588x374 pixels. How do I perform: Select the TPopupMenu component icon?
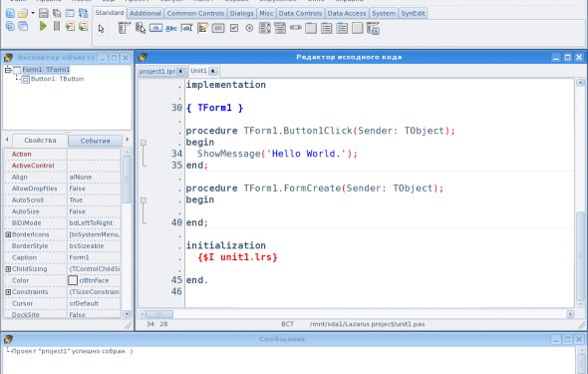click(141, 28)
